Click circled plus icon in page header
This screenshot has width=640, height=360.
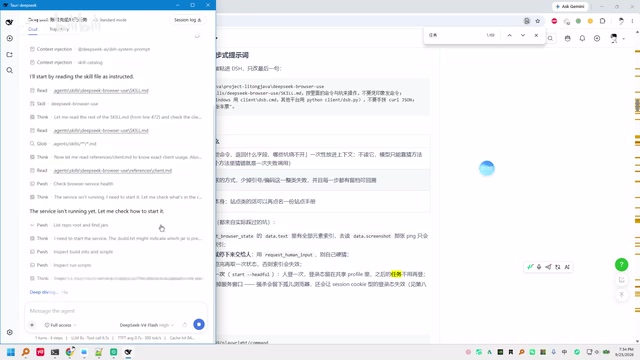(597, 38)
